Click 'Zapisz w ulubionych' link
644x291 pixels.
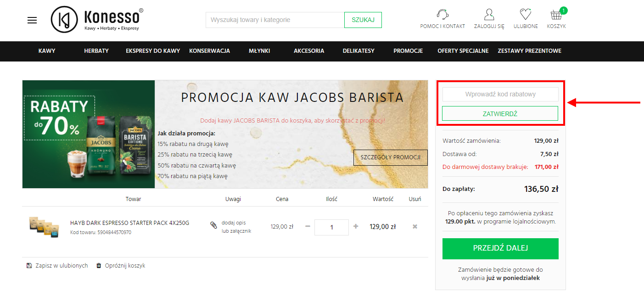pyautogui.click(x=62, y=266)
